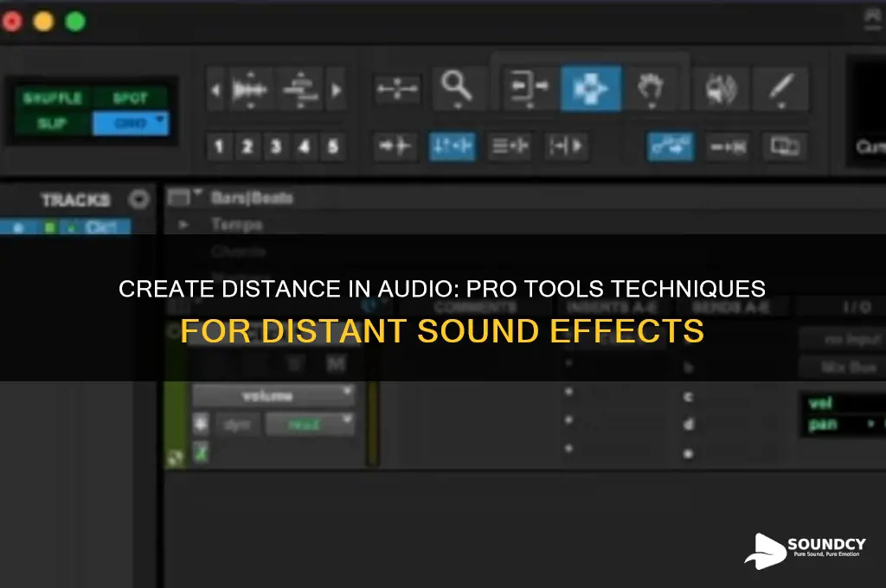Recall zoom preset 3
Screen dimensions: 886x588
[x=276, y=147]
